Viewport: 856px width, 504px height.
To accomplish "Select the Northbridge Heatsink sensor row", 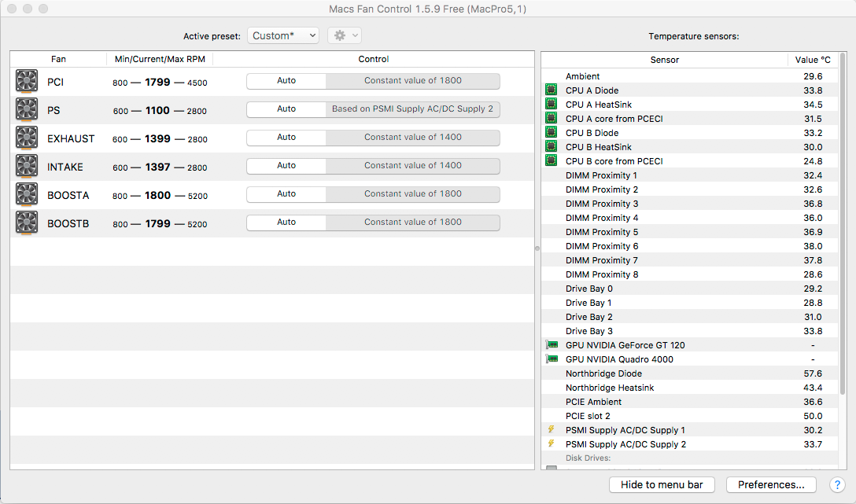I will (689, 388).
